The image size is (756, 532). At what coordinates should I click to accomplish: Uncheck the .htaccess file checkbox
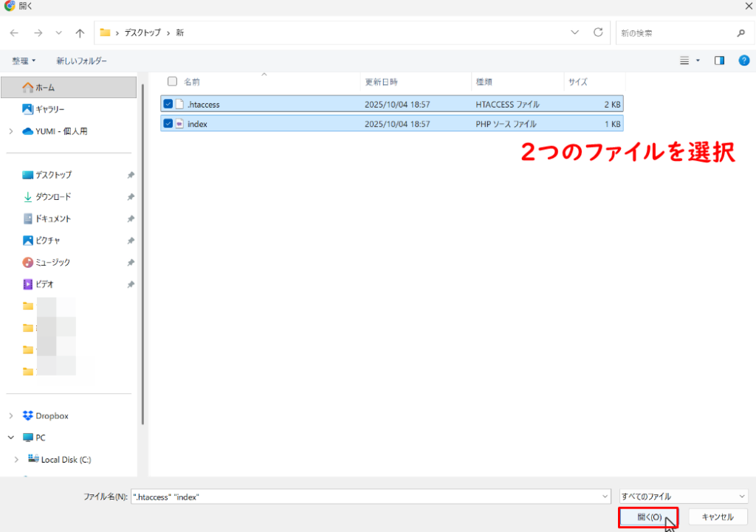click(168, 104)
